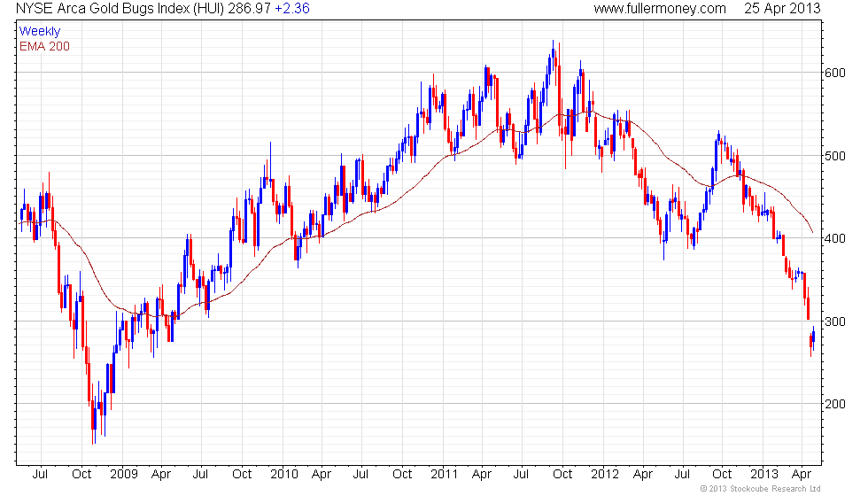
Task: Click the 300 price axis label
Action: (x=834, y=322)
